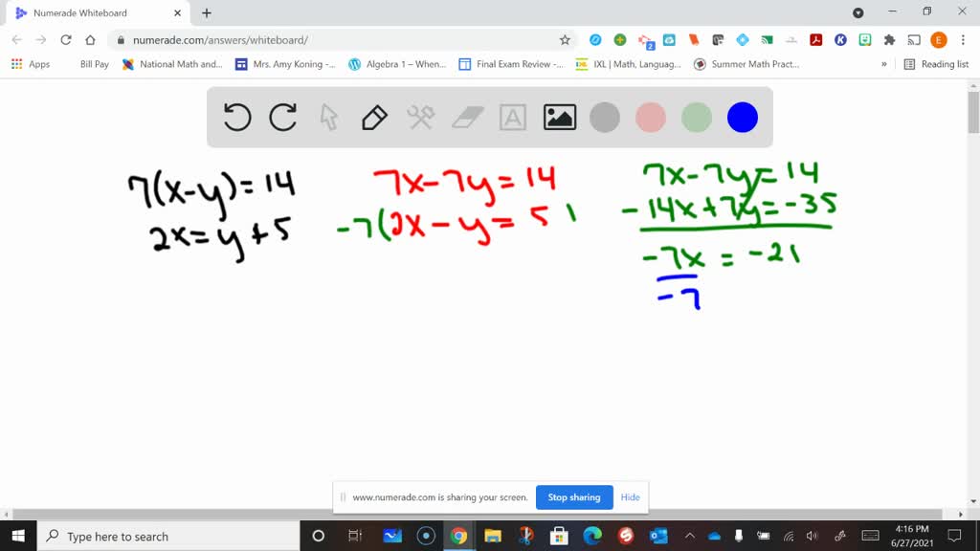Open the shape tools icon
Viewport: 980px width, 551px height.
click(x=420, y=117)
